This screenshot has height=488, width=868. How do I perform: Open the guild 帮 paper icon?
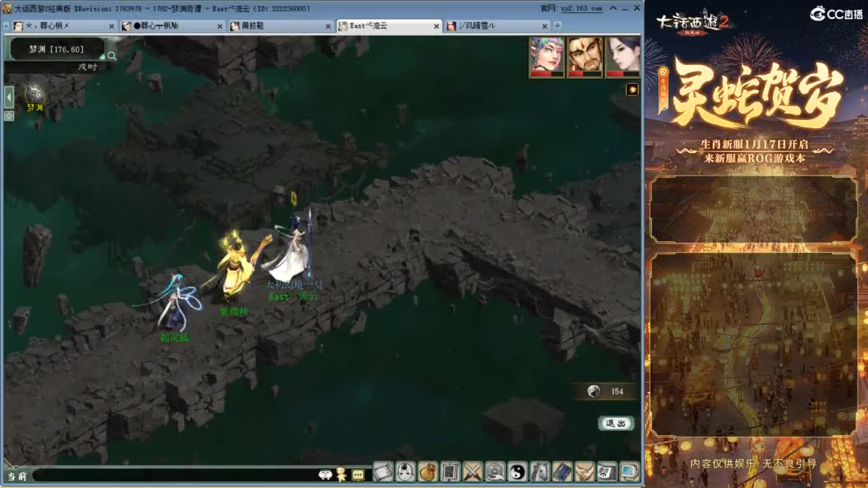tap(607, 470)
